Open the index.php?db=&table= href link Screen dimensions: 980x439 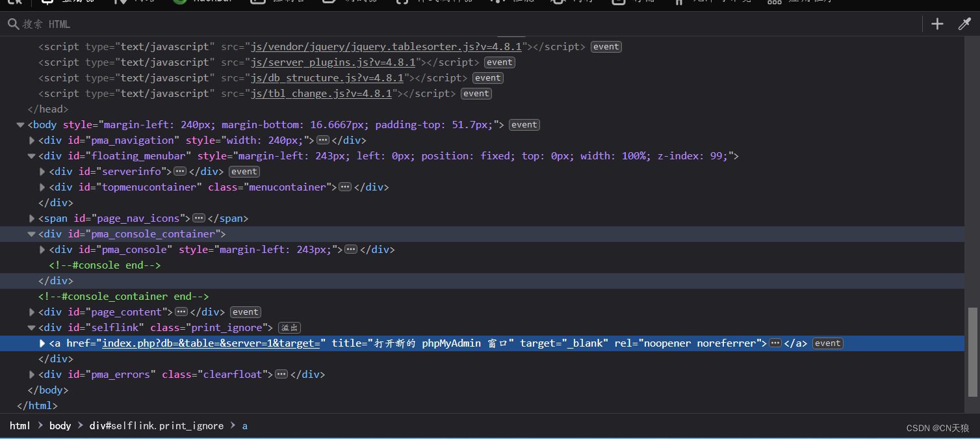(x=211, y=343)
